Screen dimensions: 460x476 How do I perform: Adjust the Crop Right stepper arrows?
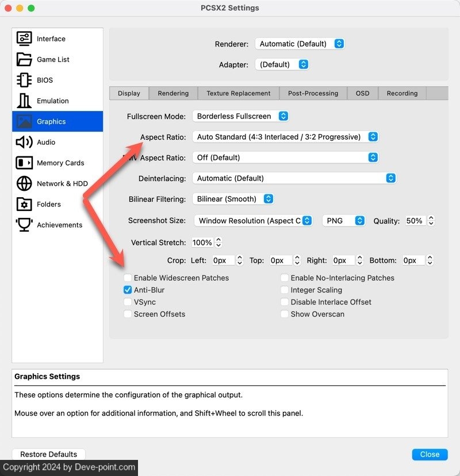(x=359, y=260)
